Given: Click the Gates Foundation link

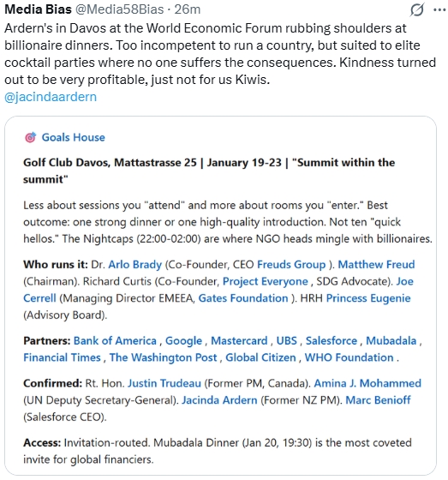Looking at the screenshot, I should tap(243, 298).
